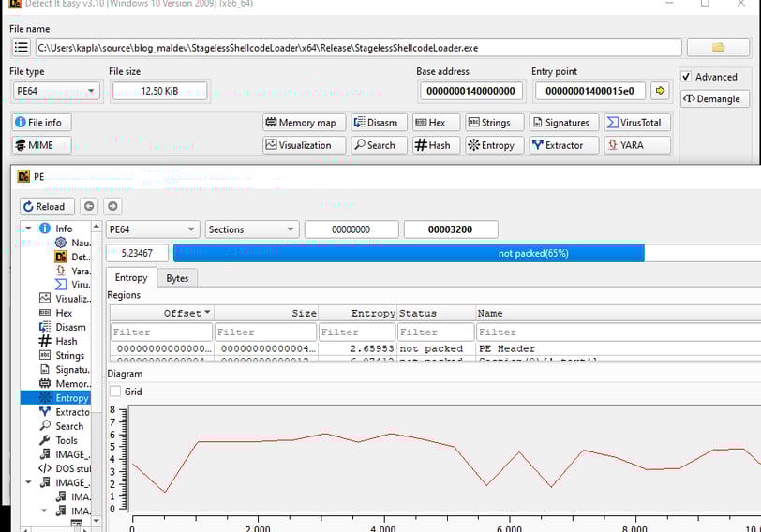The width and height of the screenshot is (761, 532).
Task: Open the YARA button
Action: tap(637, 145)
